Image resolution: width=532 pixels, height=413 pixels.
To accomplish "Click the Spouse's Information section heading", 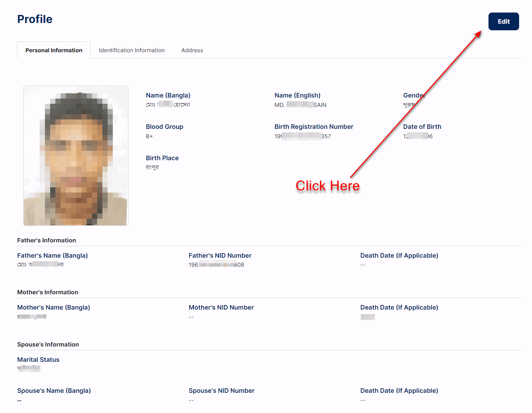I will (x=48, y=344).
